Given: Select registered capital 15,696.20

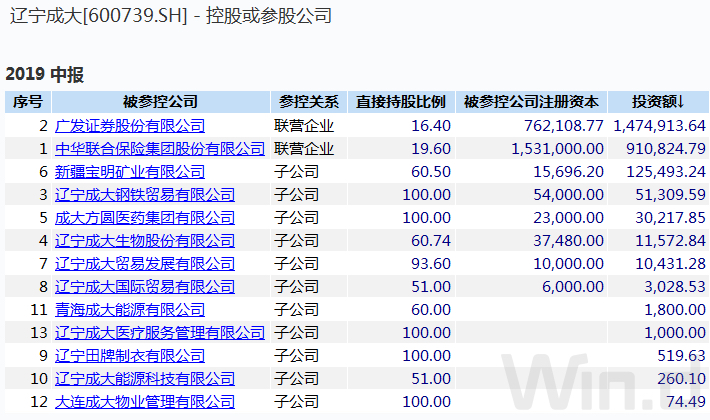Looking at the screenshot, I should [568, 172].
